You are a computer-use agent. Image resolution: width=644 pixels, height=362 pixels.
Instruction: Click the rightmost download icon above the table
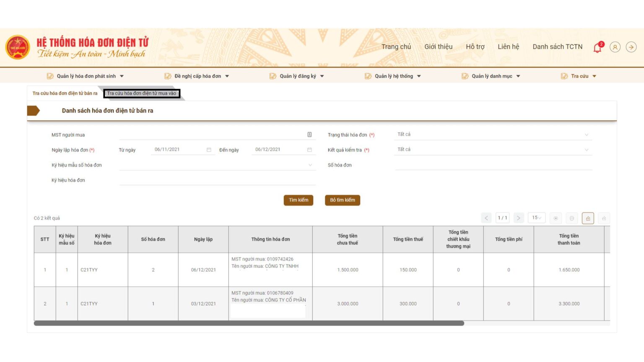click(x=603, y=218)
